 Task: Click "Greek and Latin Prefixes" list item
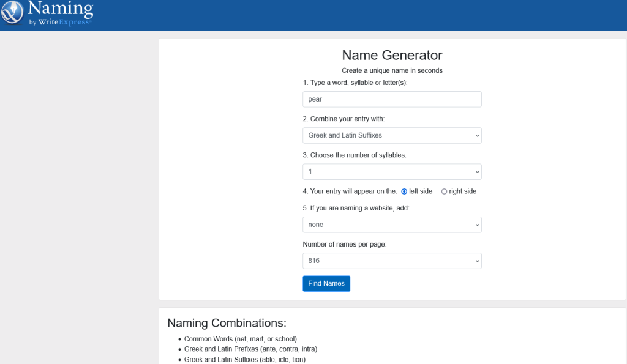pos(250,349)
